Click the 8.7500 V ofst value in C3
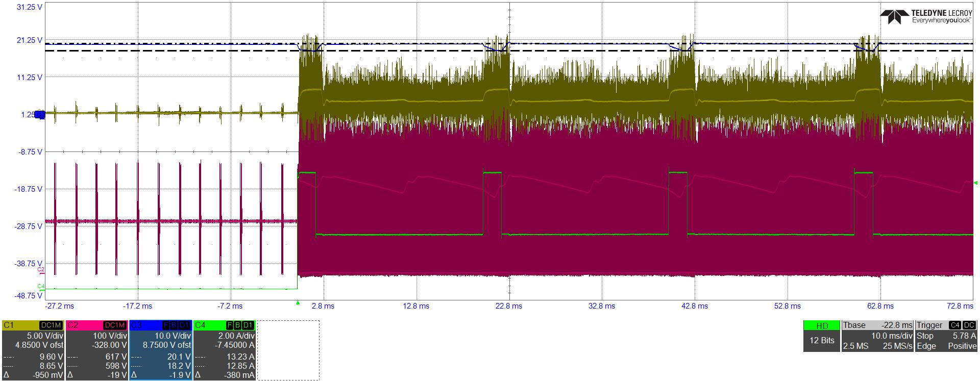Screen dimensions: 980x381 [x=166, y=345]
